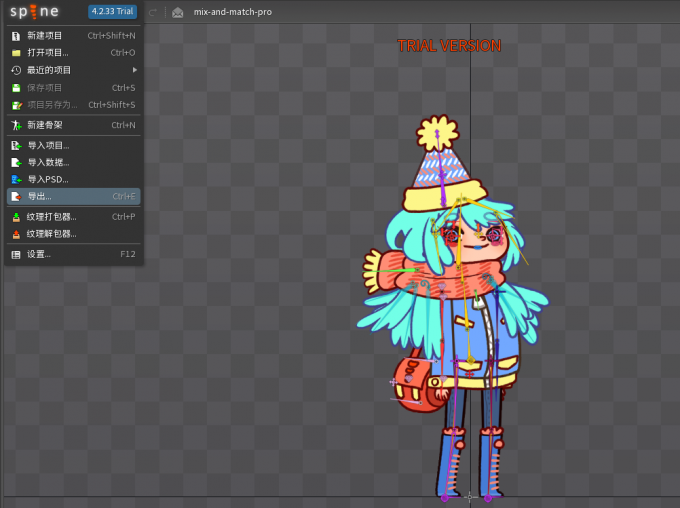Viewport: 680px width, 508px height.
Task: Click the 4.2.33 Trial version badge
Action: [112, 12]
